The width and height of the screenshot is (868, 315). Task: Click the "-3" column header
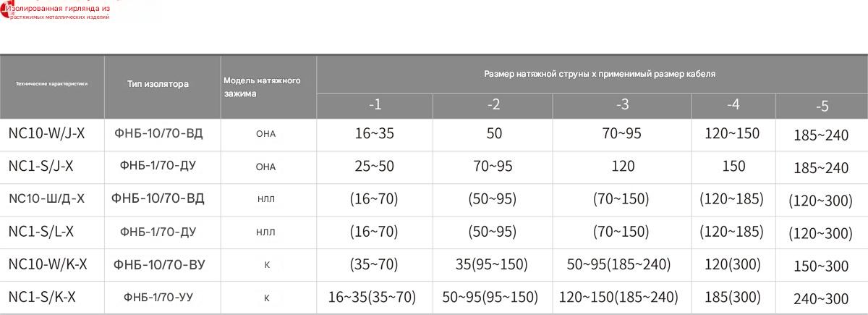tap(622, 105)
